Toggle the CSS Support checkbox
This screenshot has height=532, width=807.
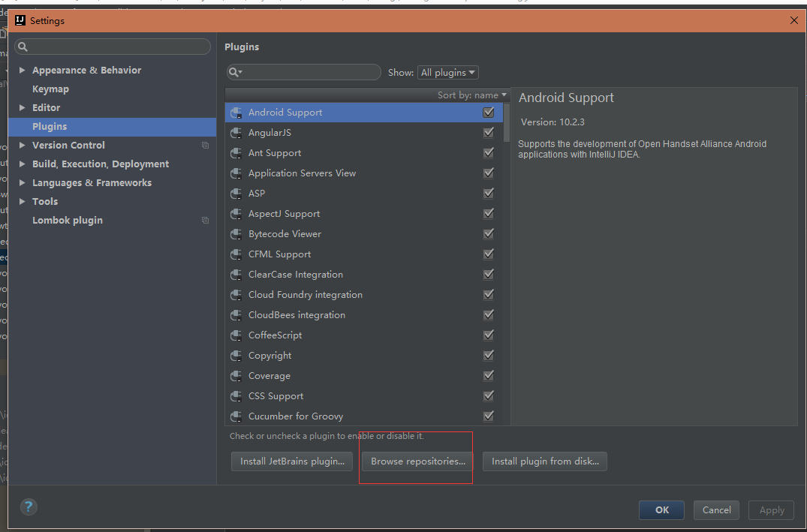(489, 396)
